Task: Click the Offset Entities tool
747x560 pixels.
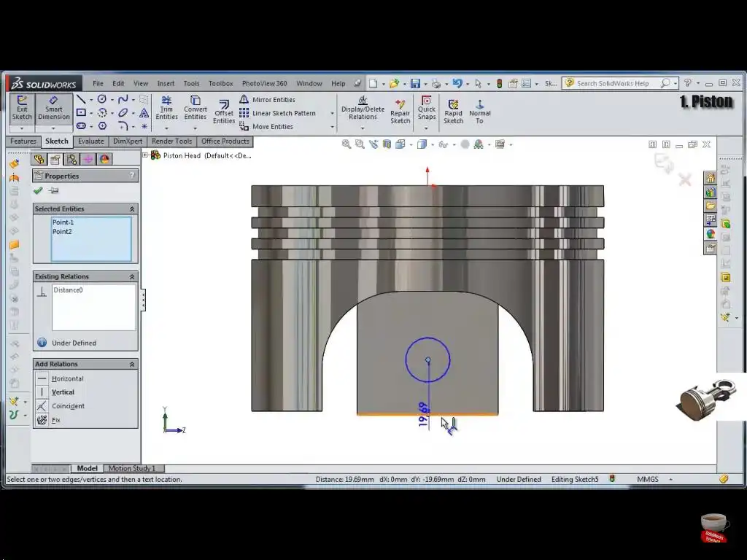Action: coord(223,112)
